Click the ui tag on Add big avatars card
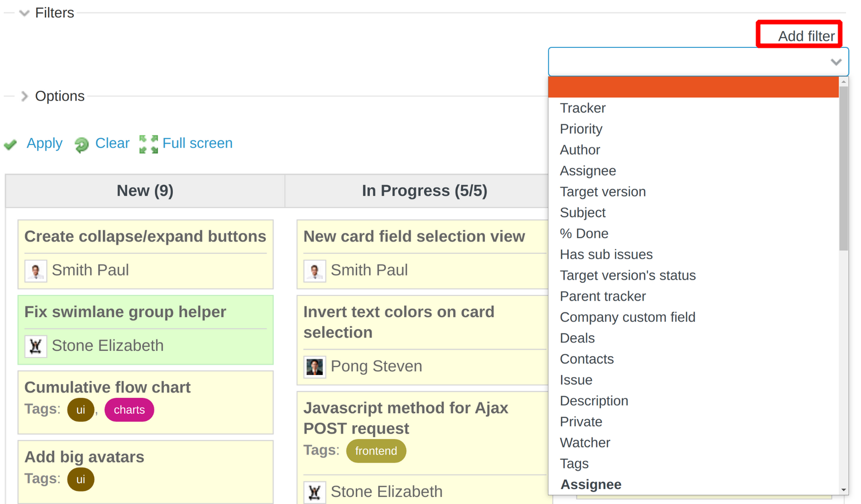The width and height of the screenshot is (861, 504). pos(80,479)
